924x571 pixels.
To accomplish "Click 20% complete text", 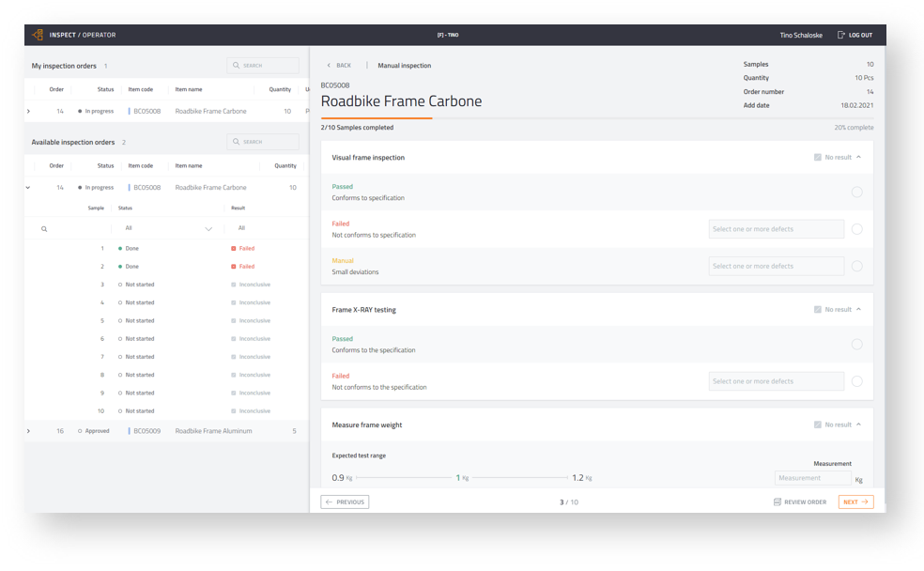I will [854, 128].
